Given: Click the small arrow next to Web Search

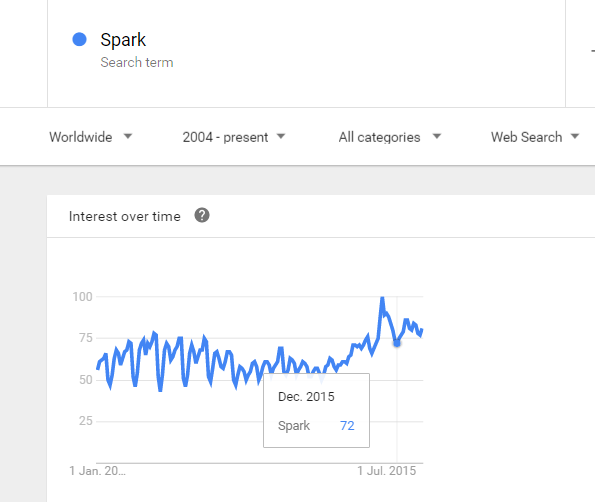Looking at the screenshot, I should [x=575, y=136].
